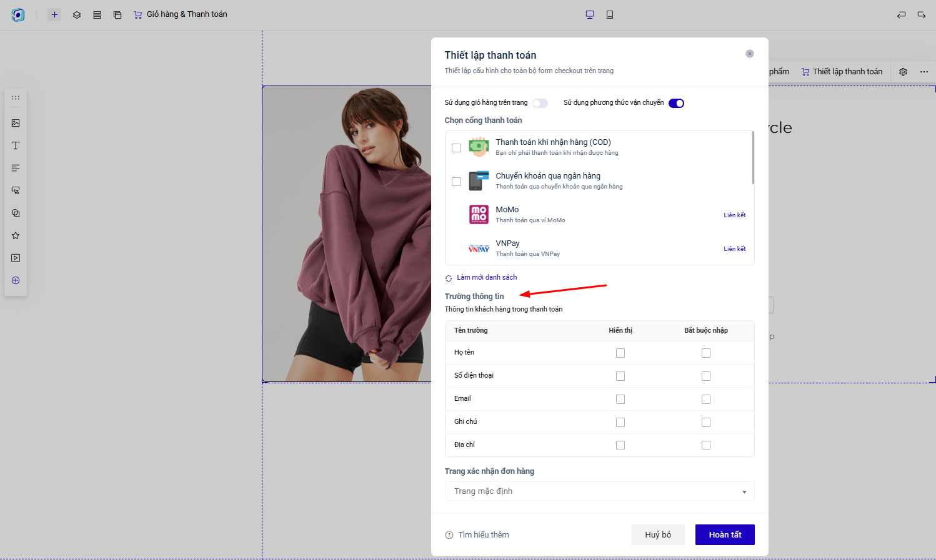The height and width of the screenshot is (560, 936).
Task: Click the payment gateway list scrollbar
Action: (753, 158)
